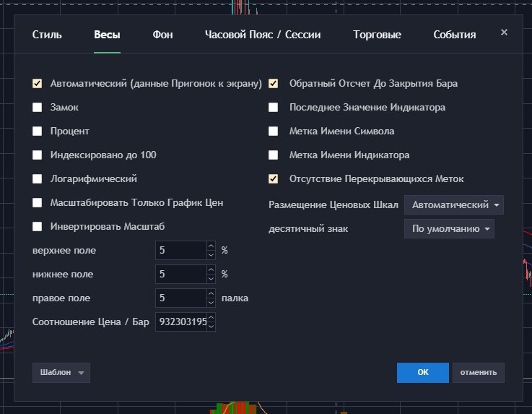Open the Часовой Пояс / Сессии tab

coord(263,35)
